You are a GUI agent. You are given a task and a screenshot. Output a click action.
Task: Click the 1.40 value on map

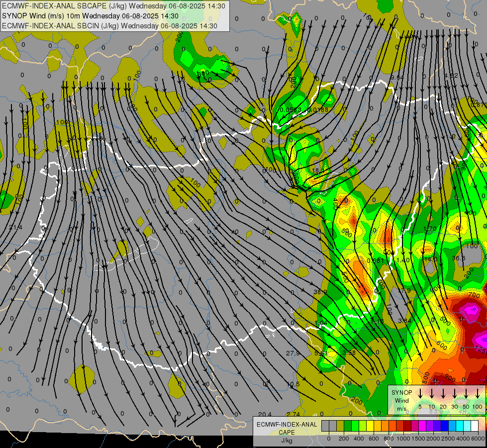click(403, 260)
